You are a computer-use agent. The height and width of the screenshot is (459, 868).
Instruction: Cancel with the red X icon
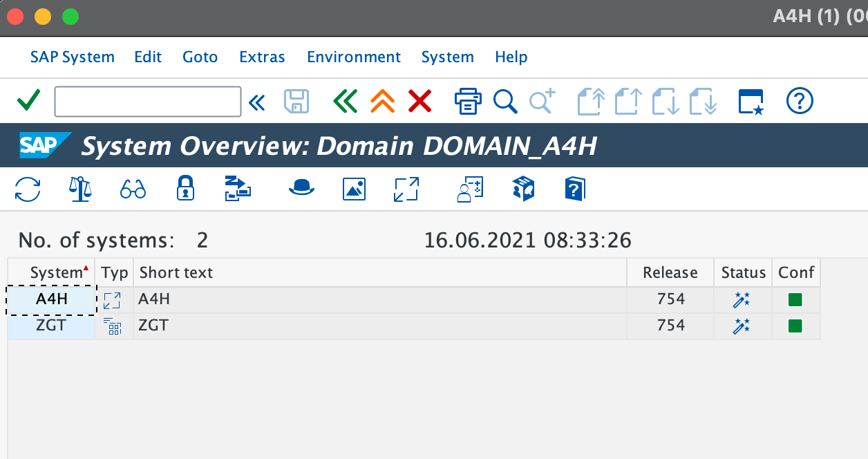(419, 102)
